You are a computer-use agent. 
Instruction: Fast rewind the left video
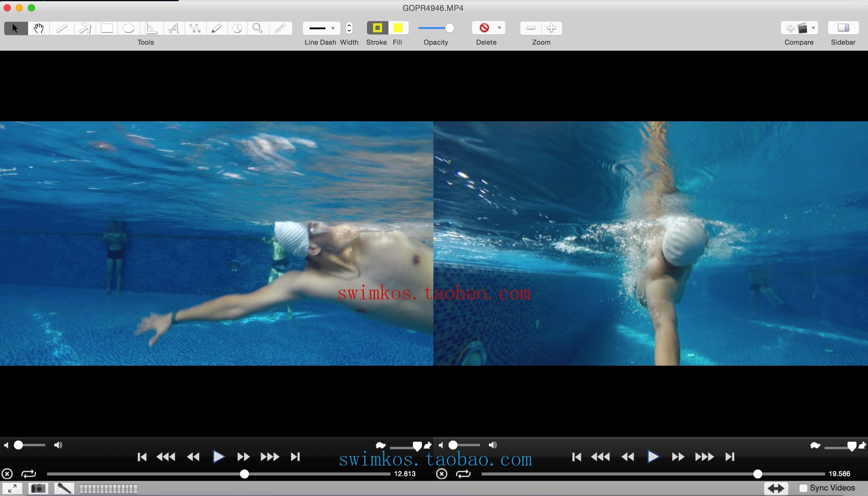(x=166, y=457)
